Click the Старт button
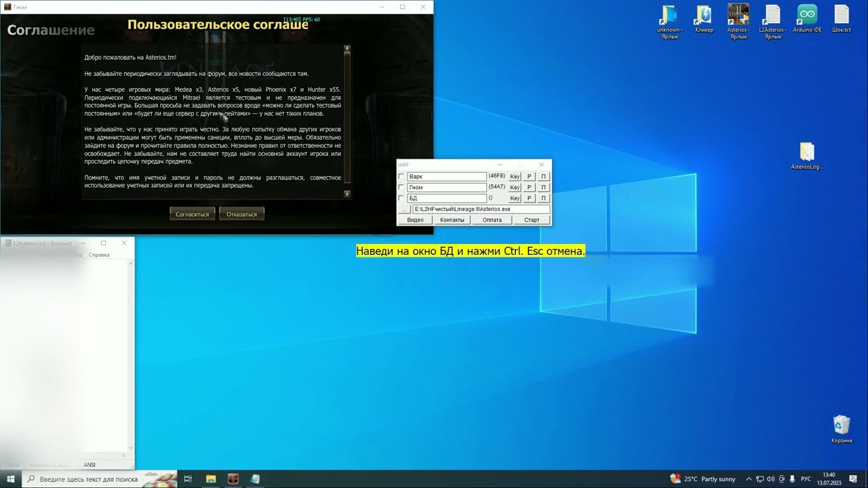This screenshot has width=868, height=488. (532, 220)
